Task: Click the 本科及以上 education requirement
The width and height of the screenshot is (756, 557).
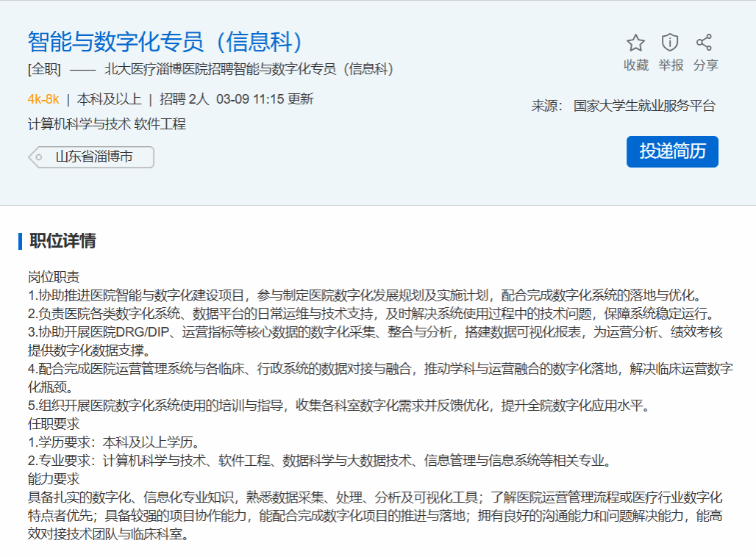Action: pos(110,99)
